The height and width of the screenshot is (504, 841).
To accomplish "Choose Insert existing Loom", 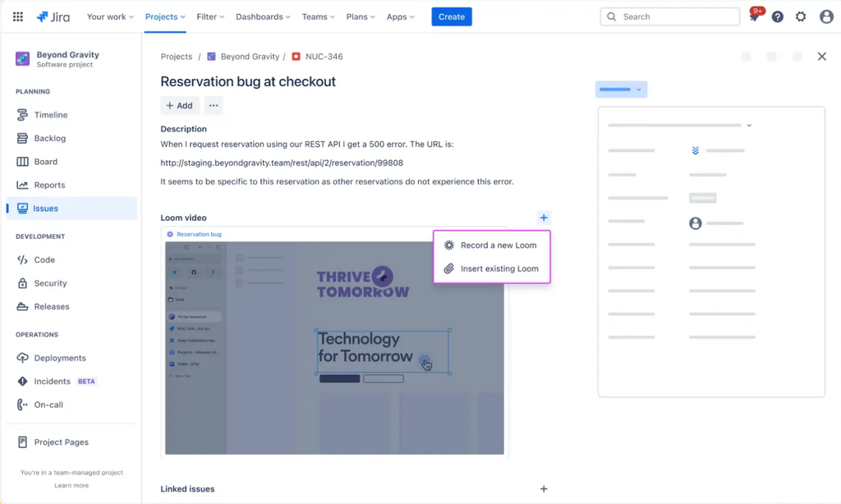I will coord(499,268).
